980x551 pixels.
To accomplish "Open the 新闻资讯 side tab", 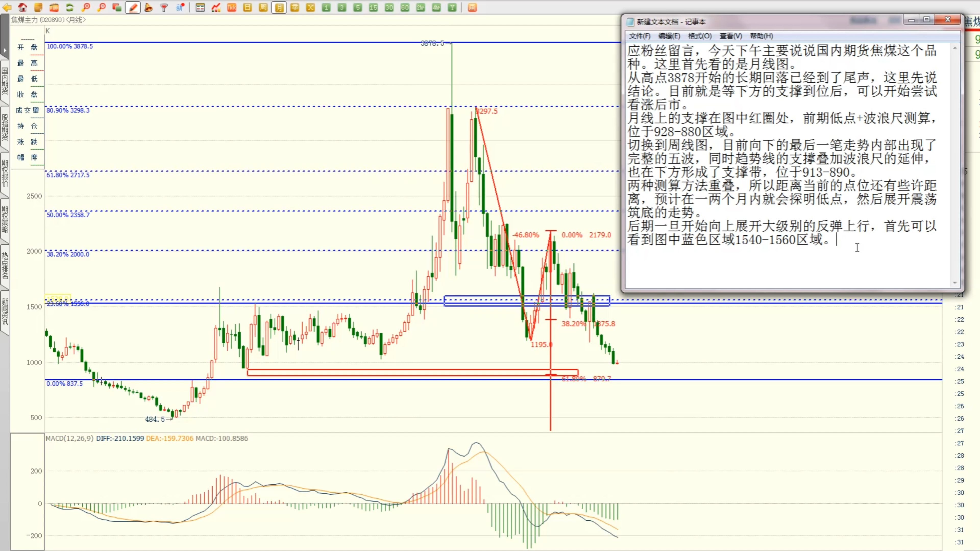I will tap(5, 312).
